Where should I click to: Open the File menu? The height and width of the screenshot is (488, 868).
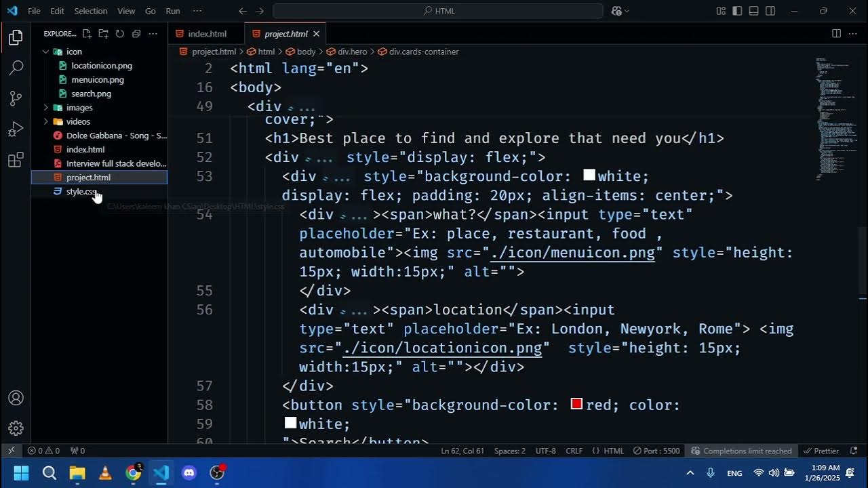pos(34,11)
